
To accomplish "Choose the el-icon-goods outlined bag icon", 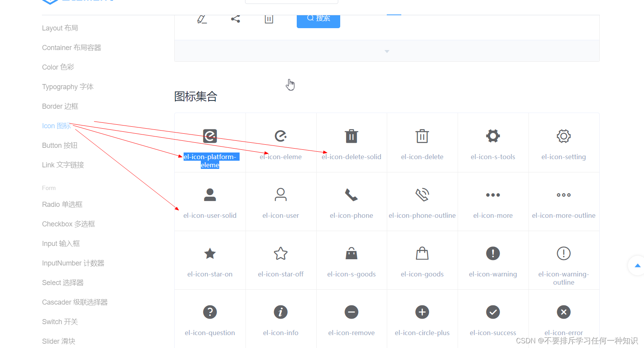I will point(422,253).
